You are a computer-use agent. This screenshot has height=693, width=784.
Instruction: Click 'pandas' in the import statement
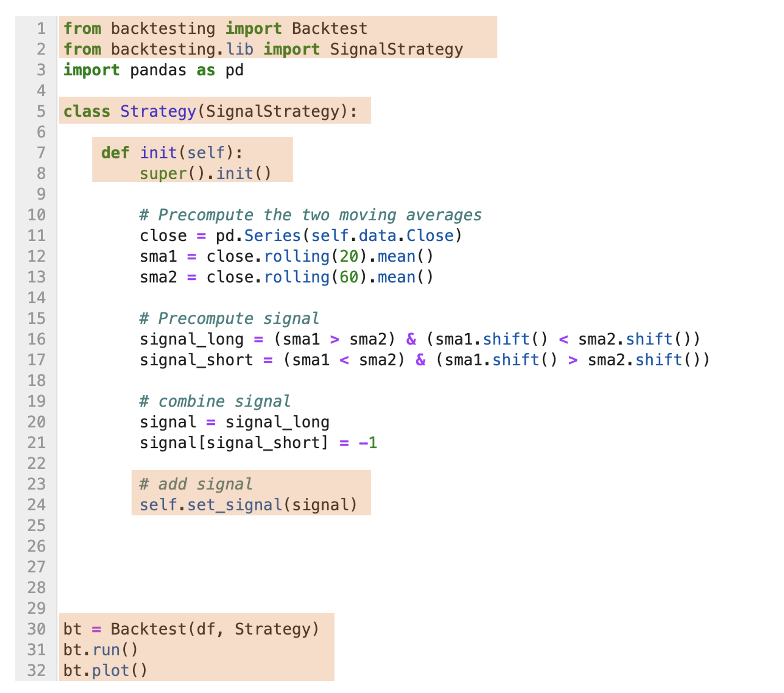(x=158, y=70)
